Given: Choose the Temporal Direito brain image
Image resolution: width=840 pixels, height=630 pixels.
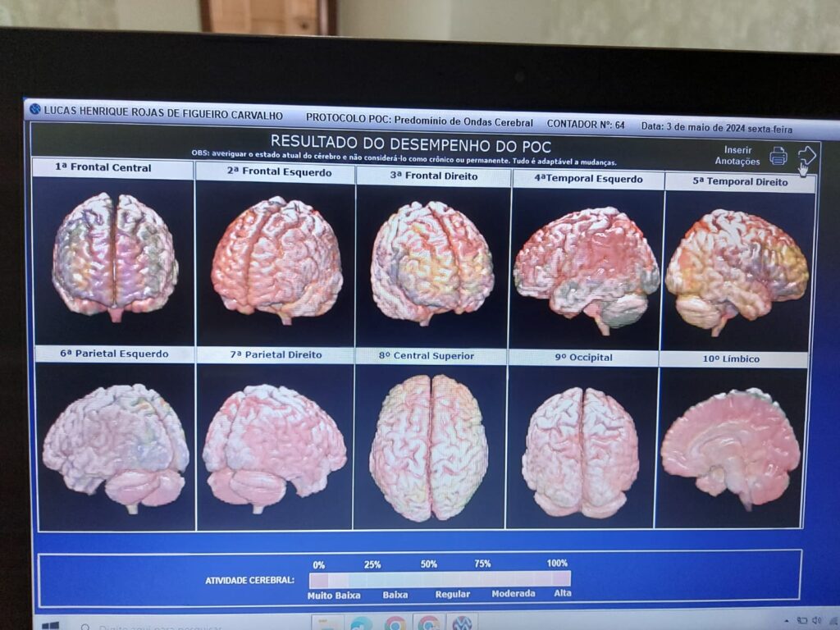Looking at the screenshot, I should (x=736, y=269).
